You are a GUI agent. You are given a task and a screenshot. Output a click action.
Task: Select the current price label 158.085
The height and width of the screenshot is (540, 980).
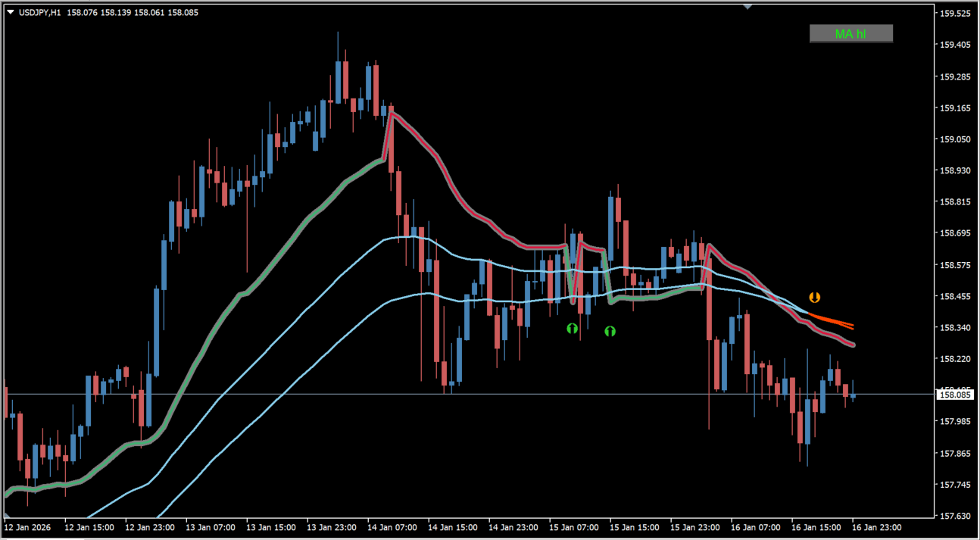coord(954,395)
